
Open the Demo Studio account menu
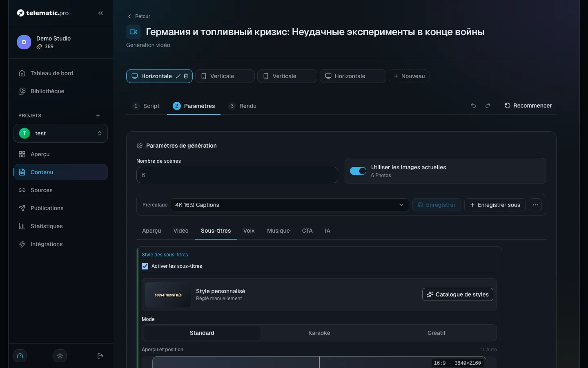[x=60, y=42]
